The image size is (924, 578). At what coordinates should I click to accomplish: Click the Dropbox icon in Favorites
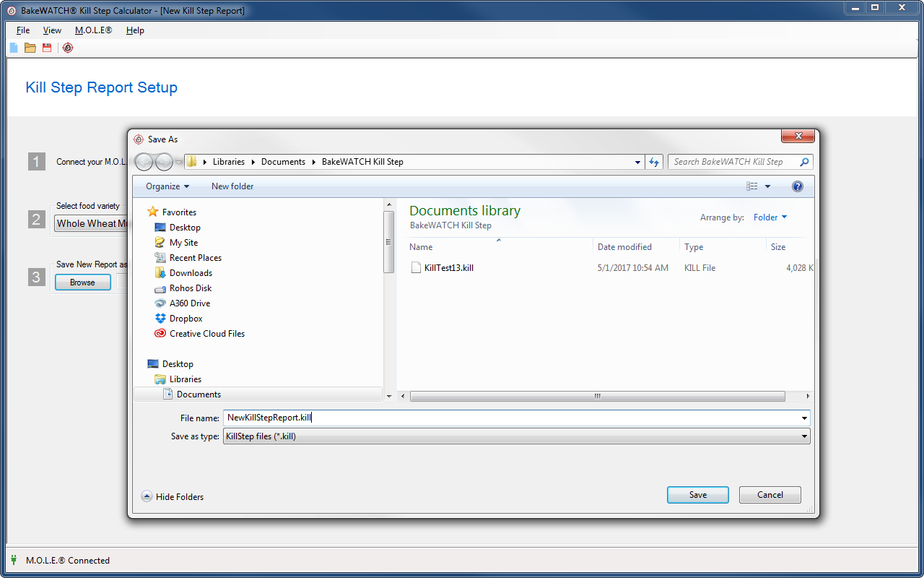point(160,319)
